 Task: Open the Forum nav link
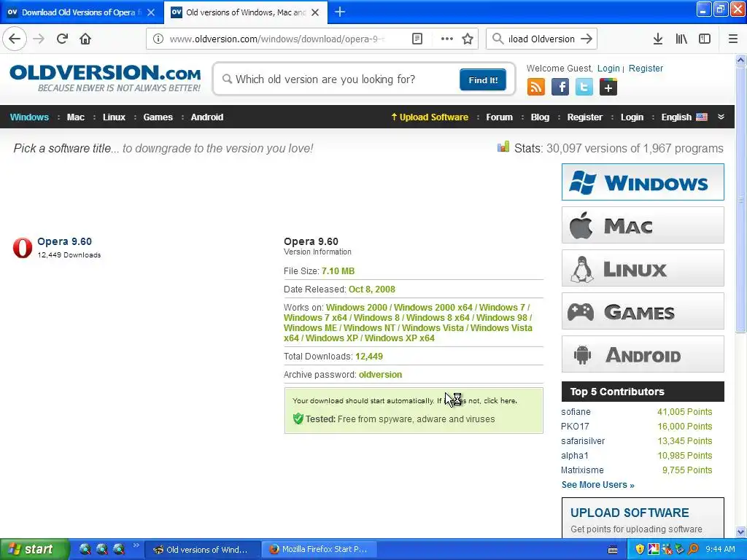click(x=499, y=117)
